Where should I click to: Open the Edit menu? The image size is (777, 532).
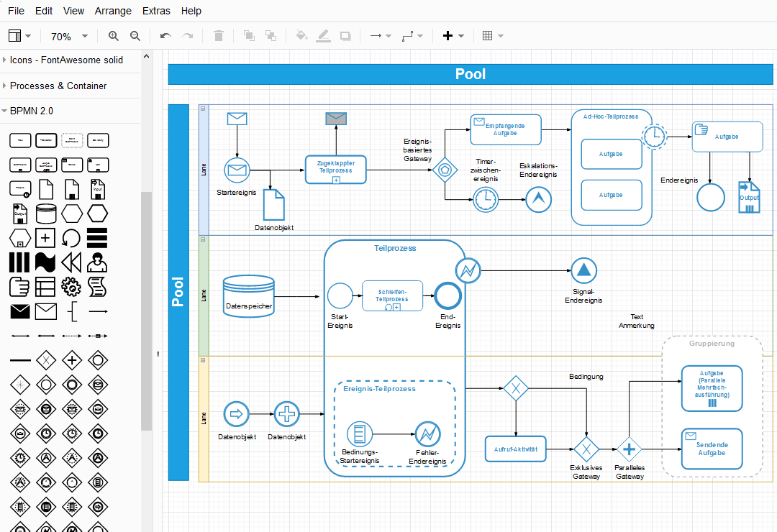point(44,11)
